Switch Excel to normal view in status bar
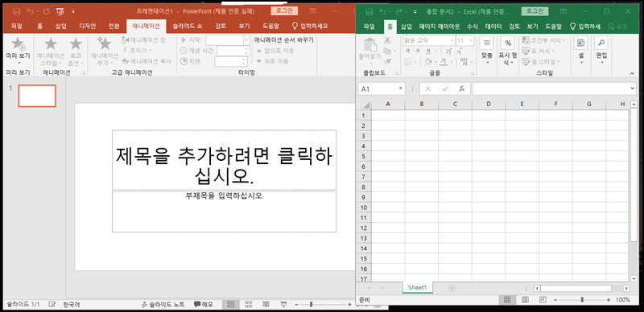Viewport: 644px width, 312px height. (507, 300)
